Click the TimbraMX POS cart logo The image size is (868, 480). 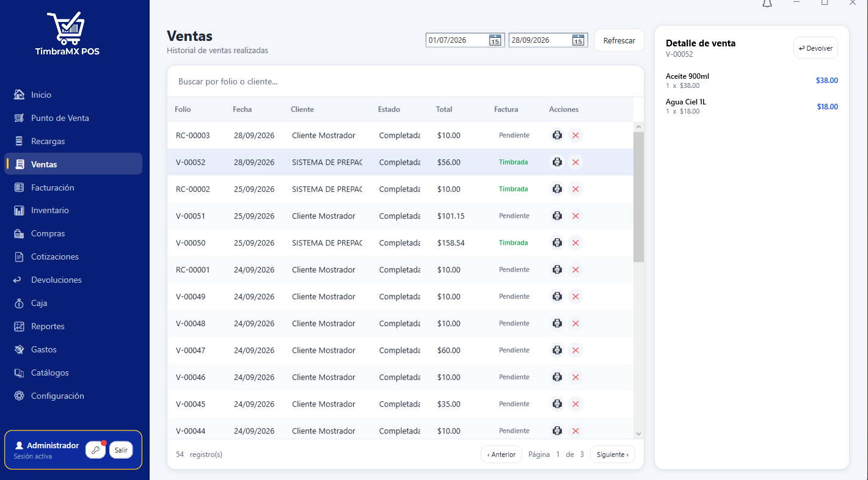click(67, 28)
